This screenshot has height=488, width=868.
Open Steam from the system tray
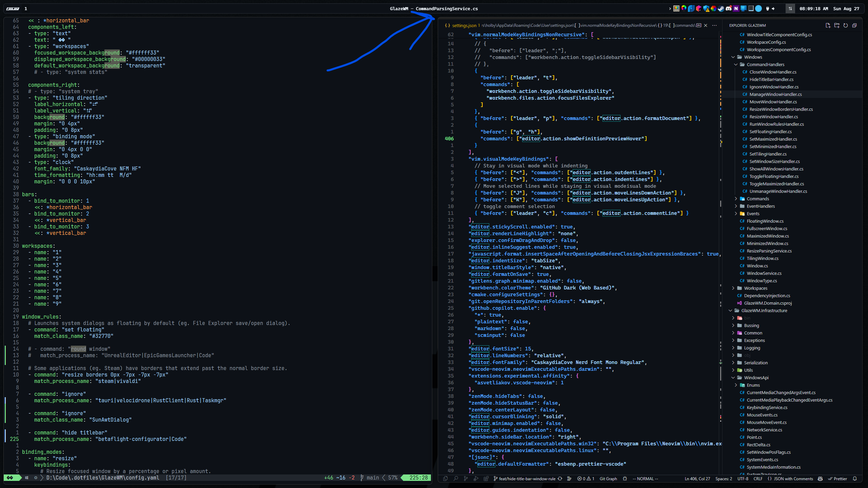tap(721, 8)
